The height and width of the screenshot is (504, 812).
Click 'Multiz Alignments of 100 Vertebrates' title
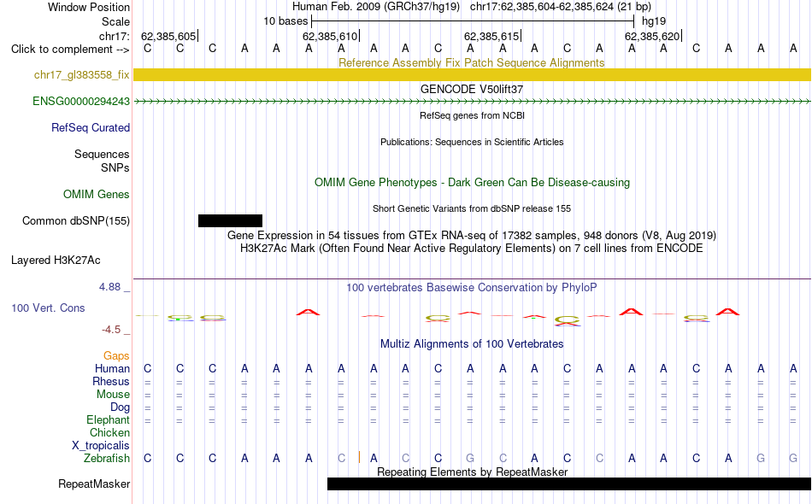tap(472, 344)
